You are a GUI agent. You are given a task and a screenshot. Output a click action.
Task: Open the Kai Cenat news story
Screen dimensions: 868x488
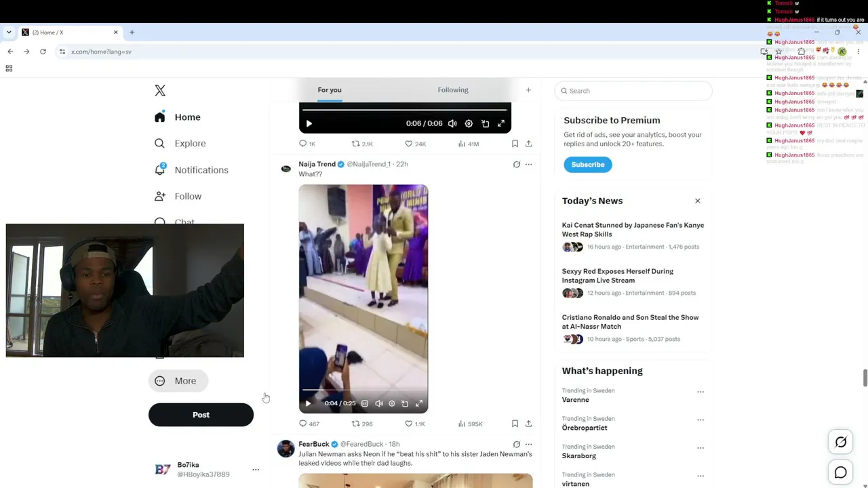633,236
